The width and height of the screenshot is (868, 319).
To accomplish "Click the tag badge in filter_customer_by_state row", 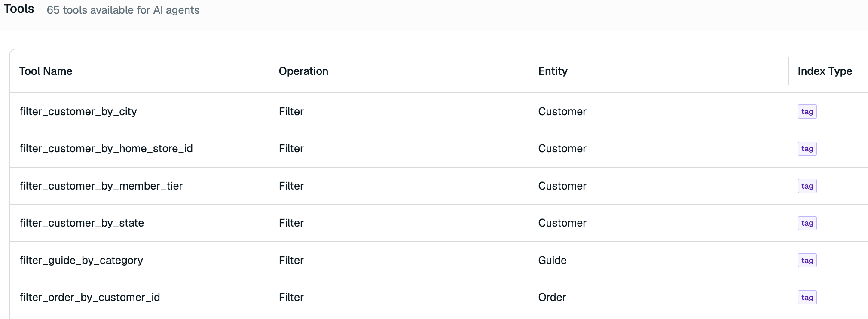I will (x=807, y=223).
